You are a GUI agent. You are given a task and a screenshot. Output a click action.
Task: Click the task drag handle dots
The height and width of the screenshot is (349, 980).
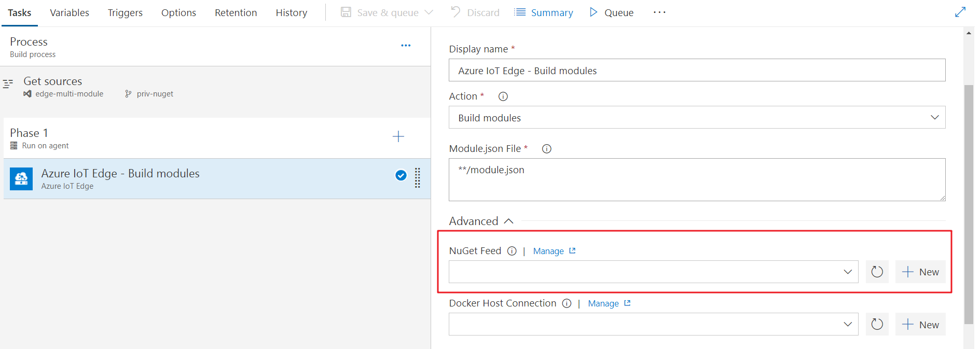tap(418, 178)
